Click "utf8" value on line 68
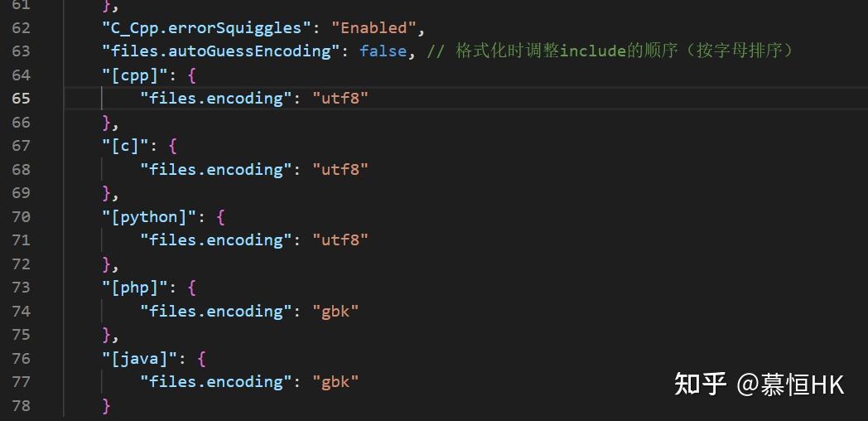Image resolution: width=868 pixels, height=421 pixels. (x=340, y=169)
